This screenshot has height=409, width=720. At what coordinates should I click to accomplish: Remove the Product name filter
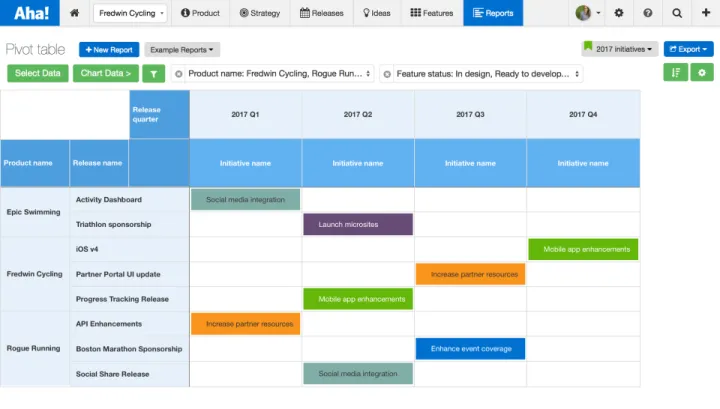[x=179, y=74]
